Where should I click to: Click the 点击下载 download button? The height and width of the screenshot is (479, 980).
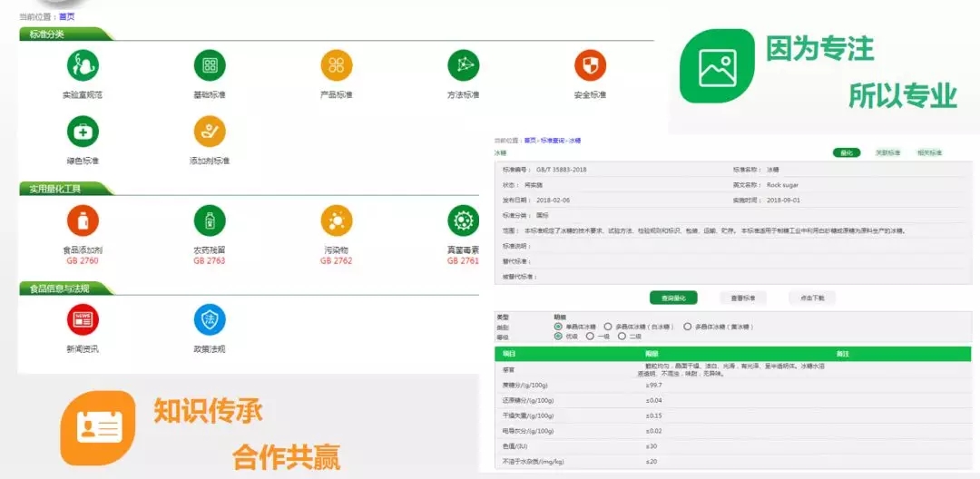[x=812, y=298]
